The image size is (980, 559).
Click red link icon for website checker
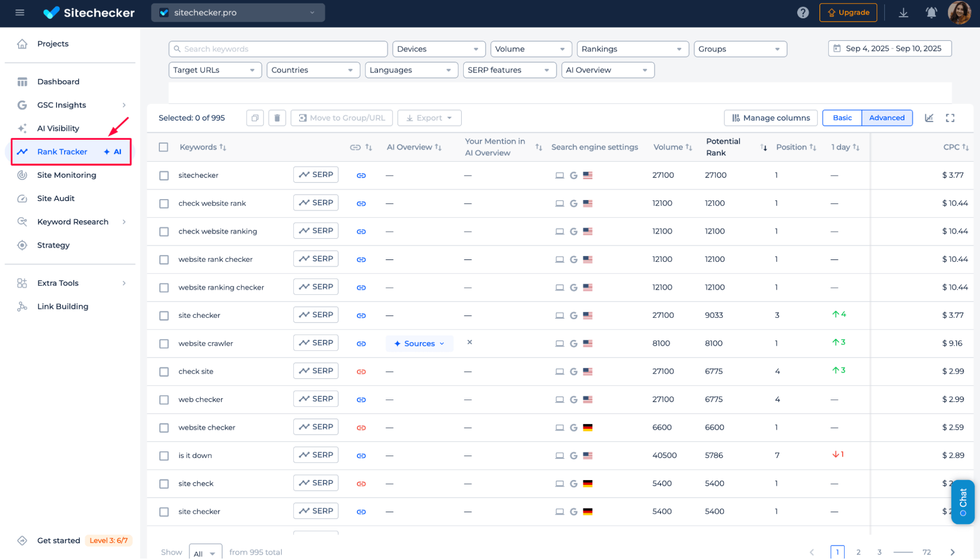tap(361, 428)
